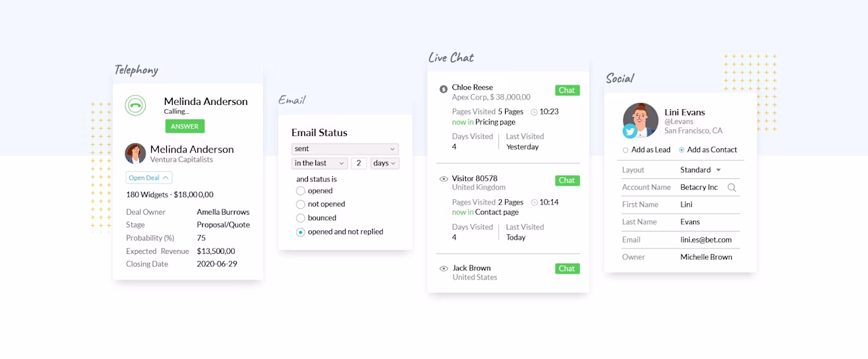Screen dimensions: 868x359
Task: Click the eye icon beside Jack Brown
Action: 443,268
